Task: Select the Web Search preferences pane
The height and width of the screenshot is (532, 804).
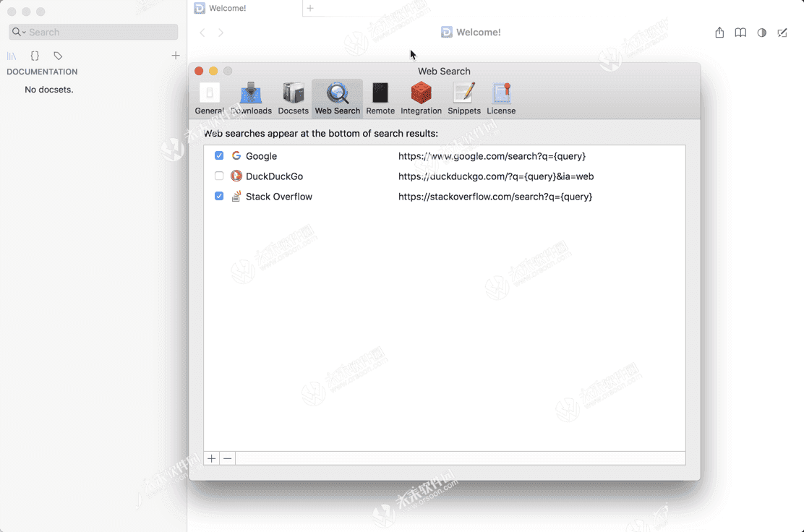Action: point(338,98)
